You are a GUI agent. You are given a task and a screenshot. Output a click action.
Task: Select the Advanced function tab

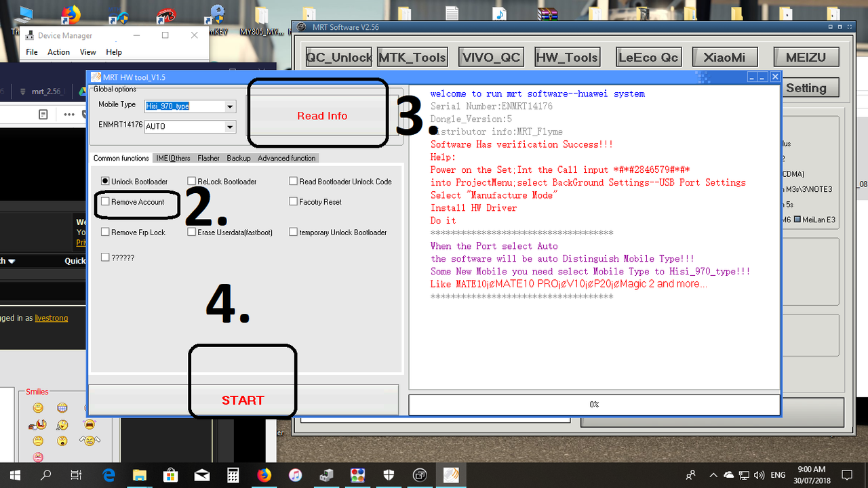point(286,158)
